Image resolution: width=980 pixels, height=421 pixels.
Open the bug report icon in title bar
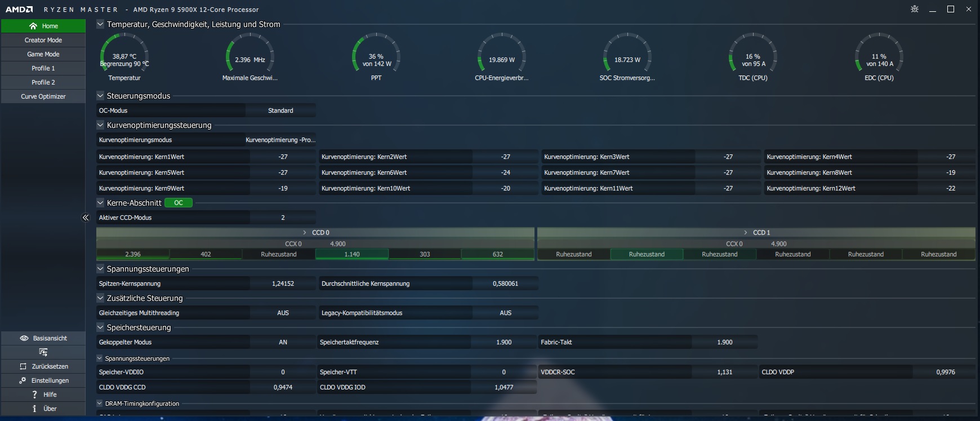(x=915, y=9)
